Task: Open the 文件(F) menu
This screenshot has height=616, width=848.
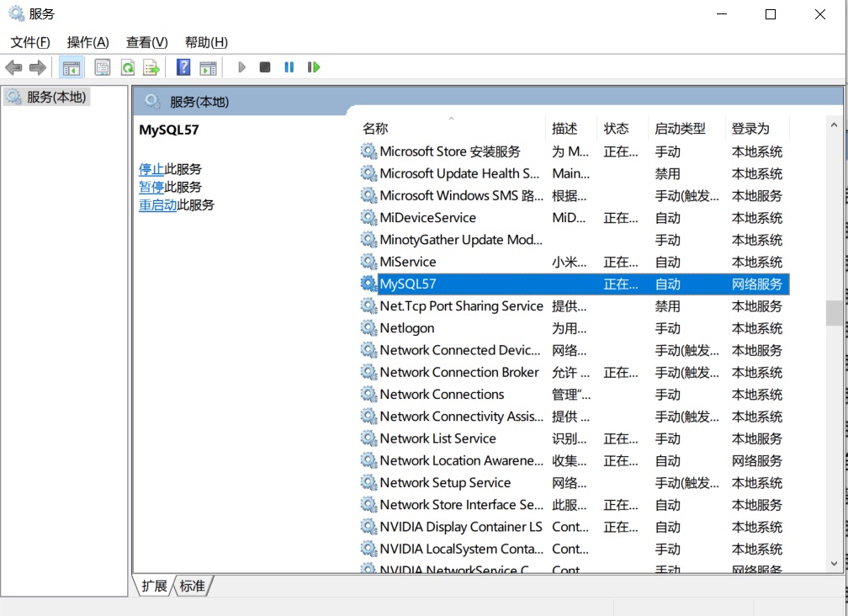Action: coord(30,42)
